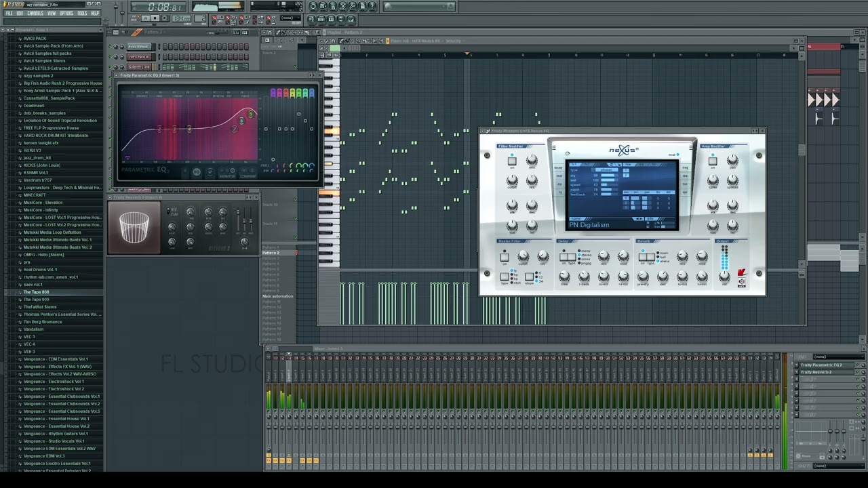Click the blue band 7 color header
This screenshot has width=868, height=488.
[x=311, y=93]
